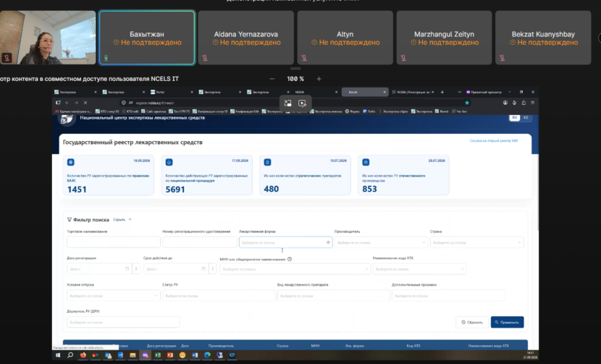Open Excel from the shared taskbar

(x=158, y=355)
